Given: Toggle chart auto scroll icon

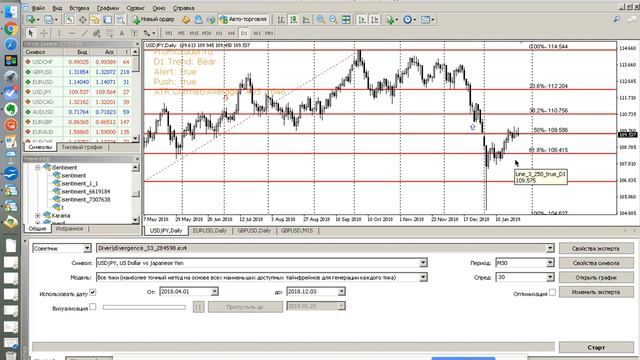Looking at the screenshot, I should pos(362,19).
